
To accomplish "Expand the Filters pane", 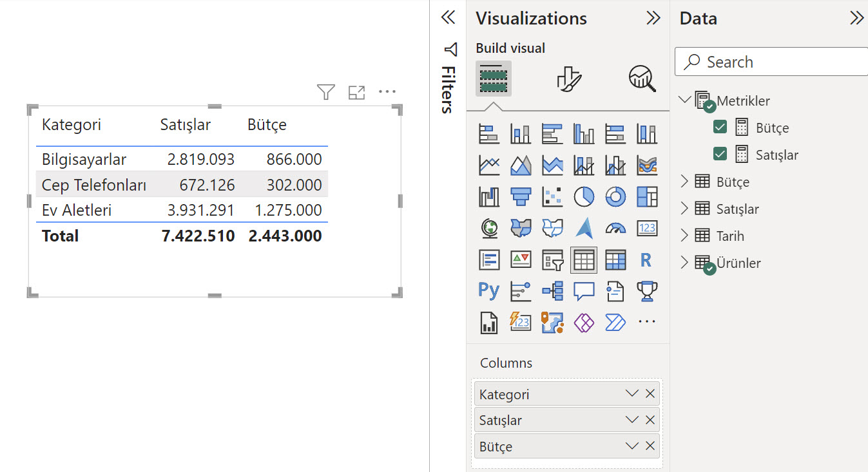I will [x=448, y=17].
